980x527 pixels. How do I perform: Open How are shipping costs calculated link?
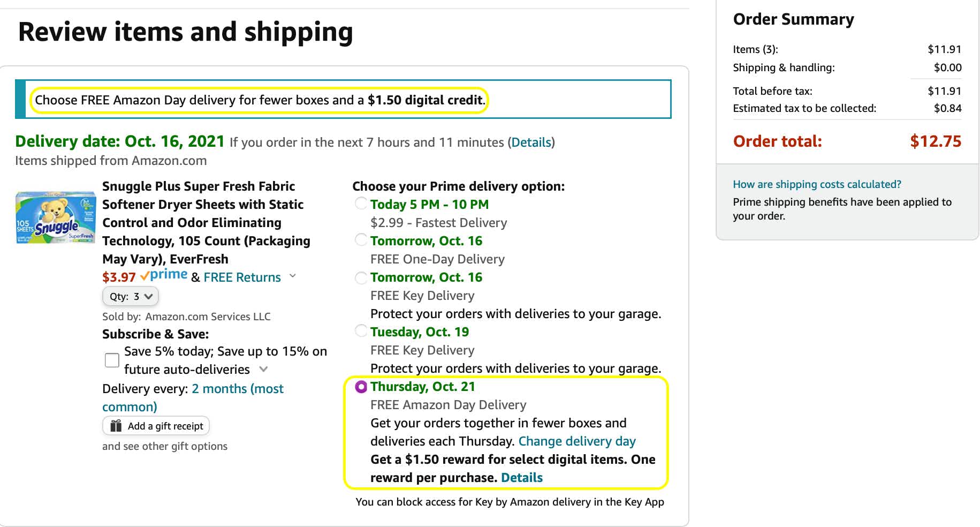click(817, 184)
